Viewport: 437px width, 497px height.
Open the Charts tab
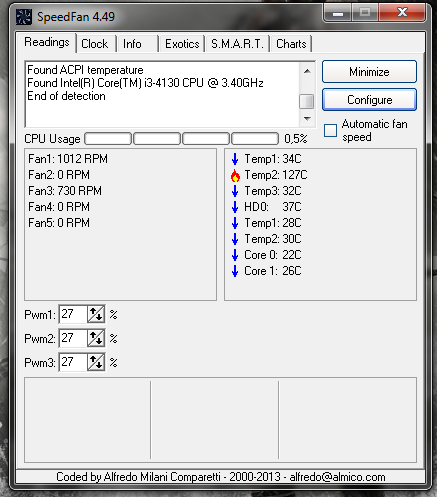[x=291, y=44]
